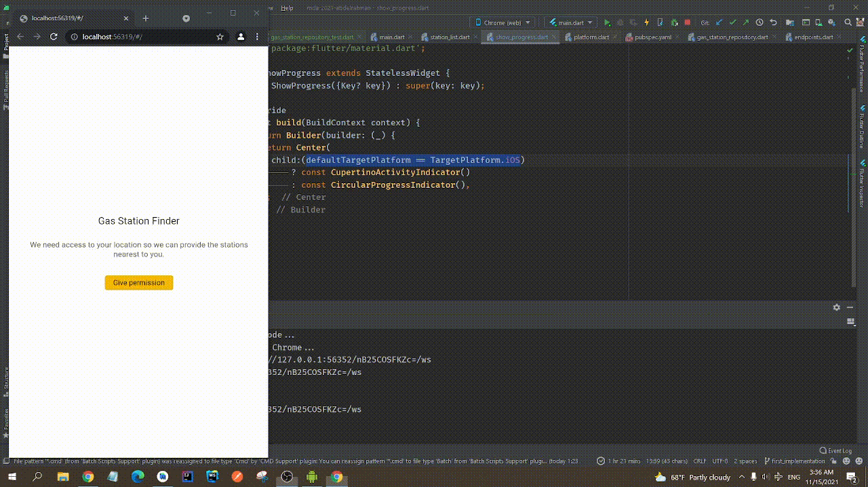Switch to endpoints.dart editor tab
The image size is (868, 487).
coord(814,37)
